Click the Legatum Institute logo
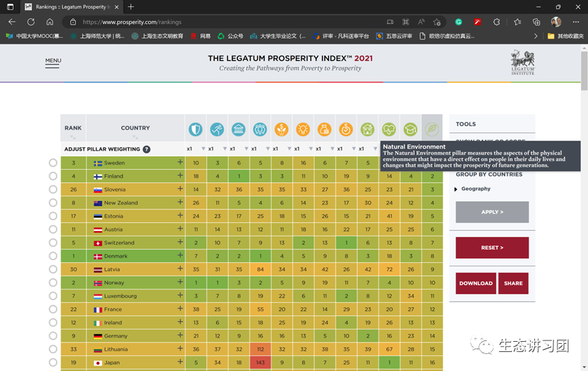 523,63
